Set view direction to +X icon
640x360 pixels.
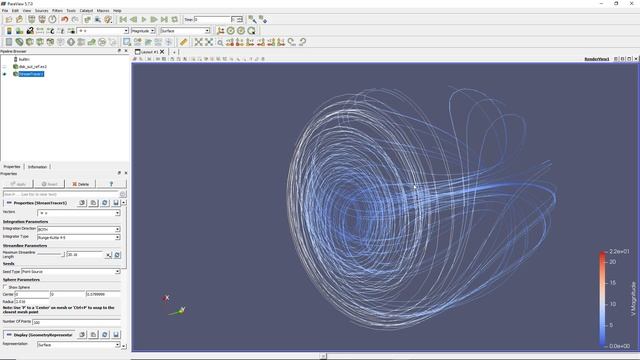click(x=230, y=42)
